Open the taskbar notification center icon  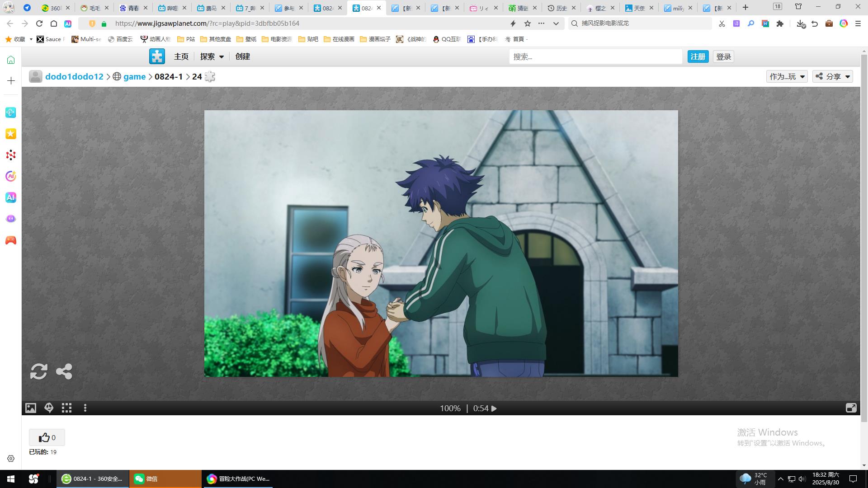click(853, 479)
